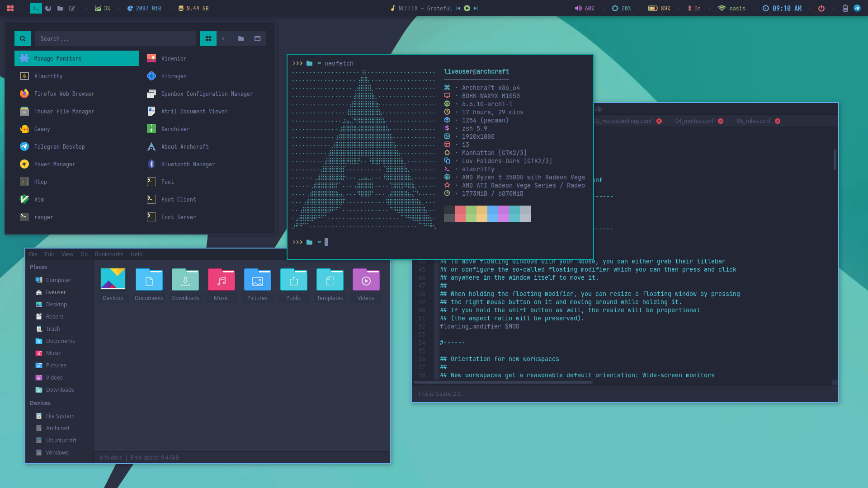Play the NEFFEX track with play button

pyautogui.click(x=467, y=8)
